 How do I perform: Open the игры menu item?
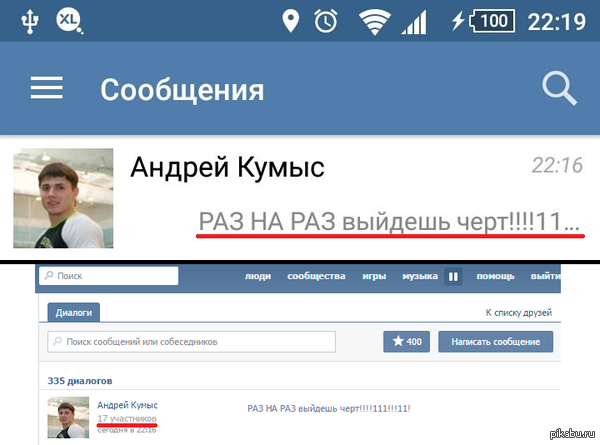tap(374, 276)
